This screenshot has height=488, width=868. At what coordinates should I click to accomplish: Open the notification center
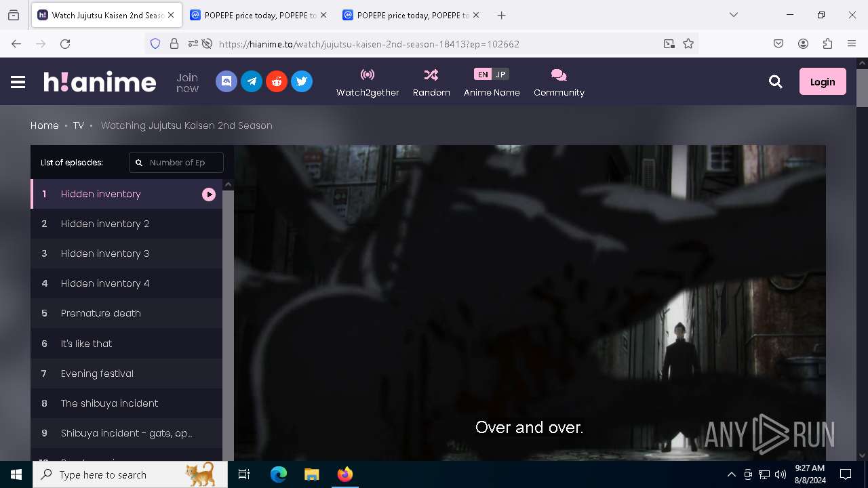tap(846, 474)
